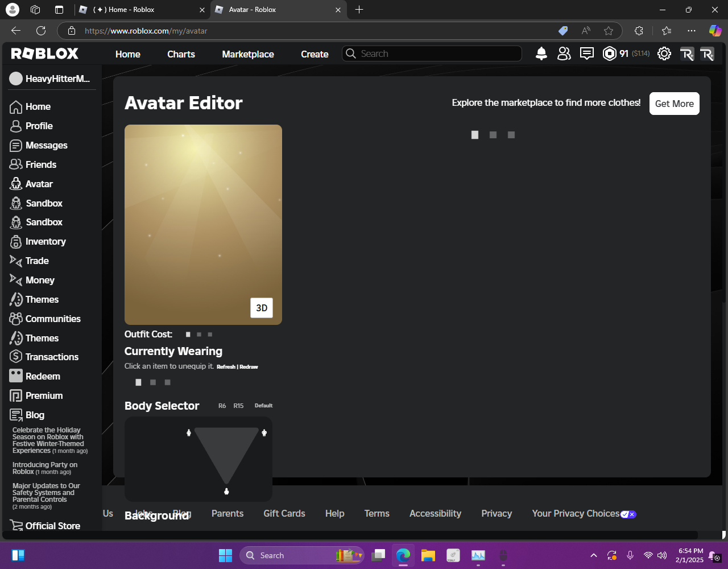Open the Parents footer link
This screenshot has width=728, height=569.
[227, 513]
